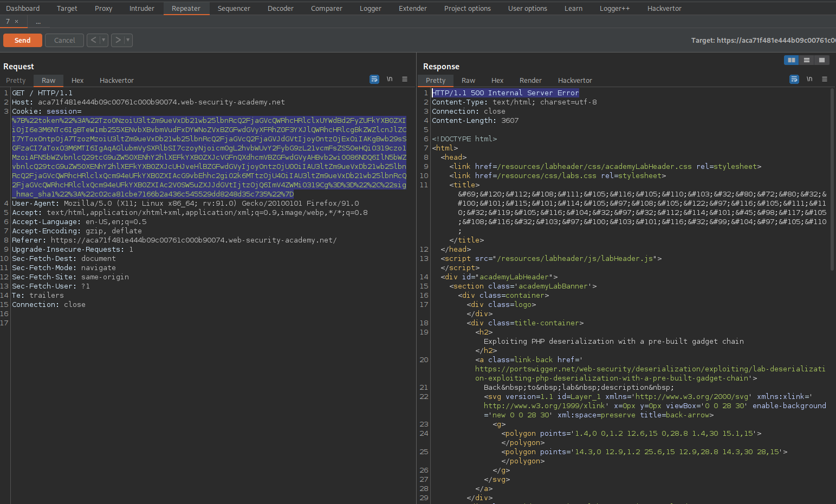The image size is (836, 504).
Task: Click the Request panel heading
Action: [x=18, y=66]
